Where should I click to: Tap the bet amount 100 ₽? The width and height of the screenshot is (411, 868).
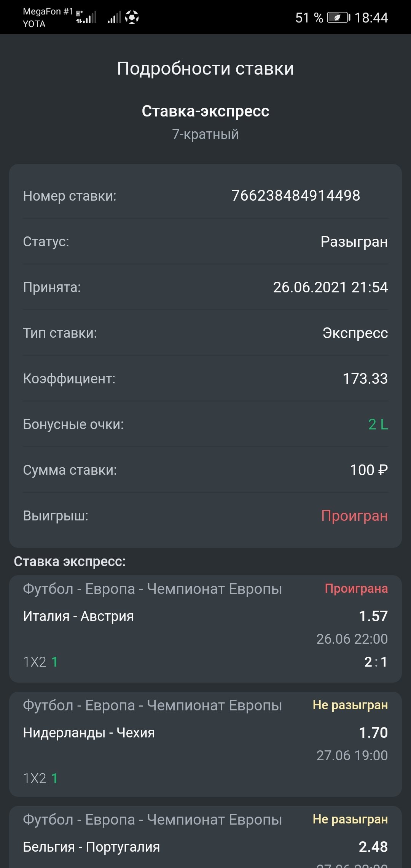click(x=368, y=470)
